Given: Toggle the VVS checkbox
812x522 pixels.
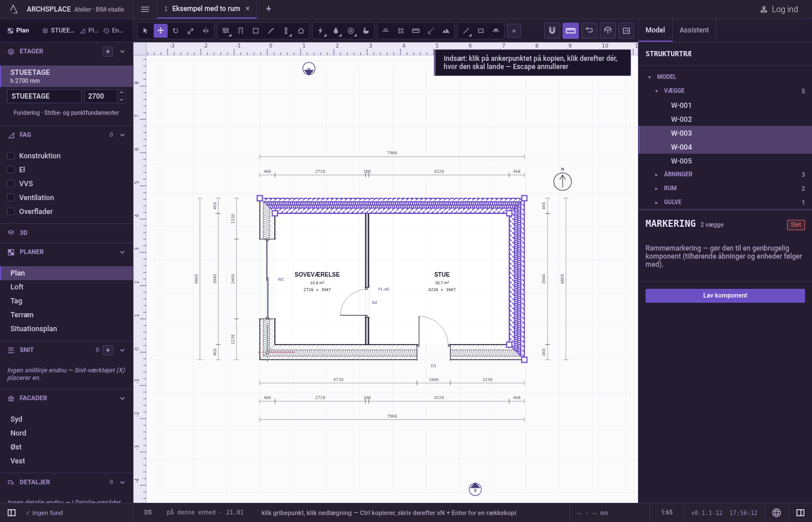Looking at the screenshot, I should click(10, 183).
